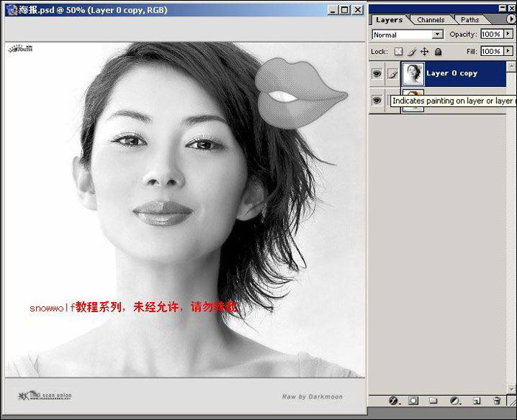Switch to the Channels tab
The width and height of the screenshot is (517, 420).
pos(431,20)
